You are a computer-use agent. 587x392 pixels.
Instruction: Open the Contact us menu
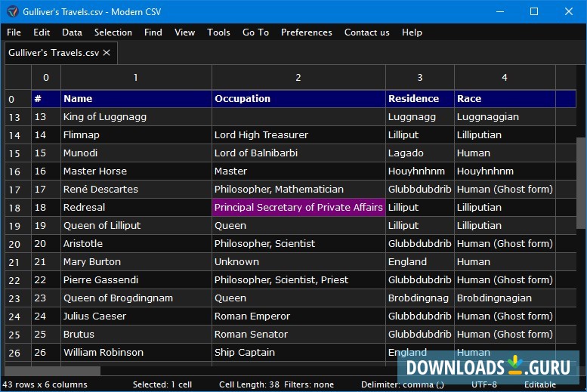[x=367, y=32]
